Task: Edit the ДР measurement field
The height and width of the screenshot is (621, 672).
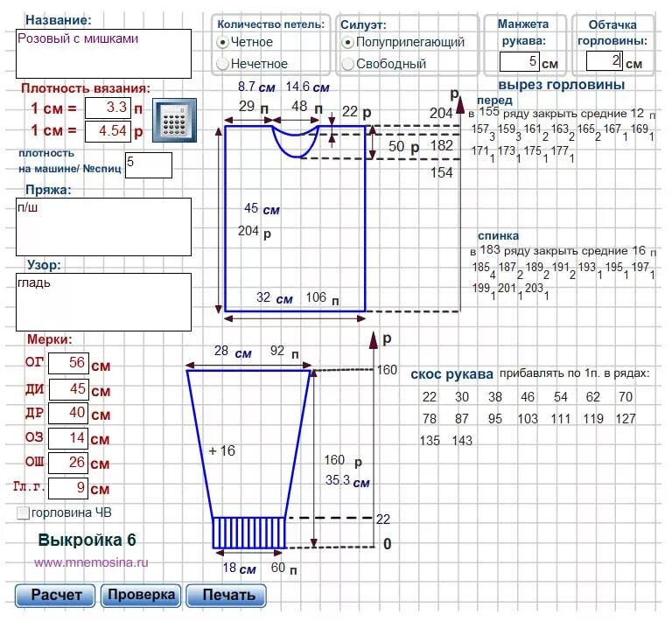Action: (x=68, y=413)
